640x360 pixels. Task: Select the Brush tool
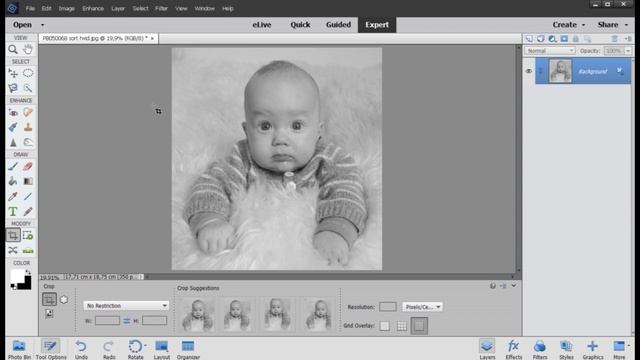[13, 167]
